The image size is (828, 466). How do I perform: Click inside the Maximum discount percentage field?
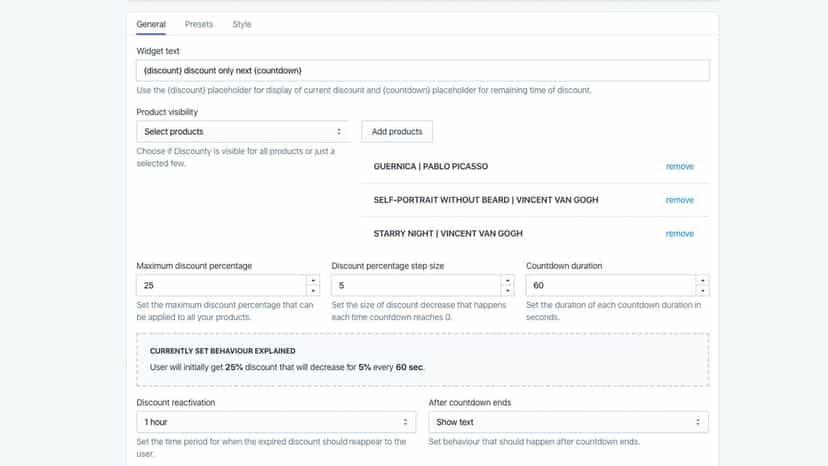pyautogui.click(x=222, y=285)
